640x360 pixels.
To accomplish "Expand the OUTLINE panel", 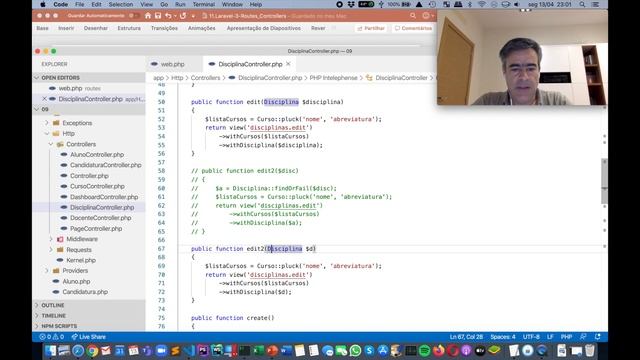I will (x=89, y=305).
